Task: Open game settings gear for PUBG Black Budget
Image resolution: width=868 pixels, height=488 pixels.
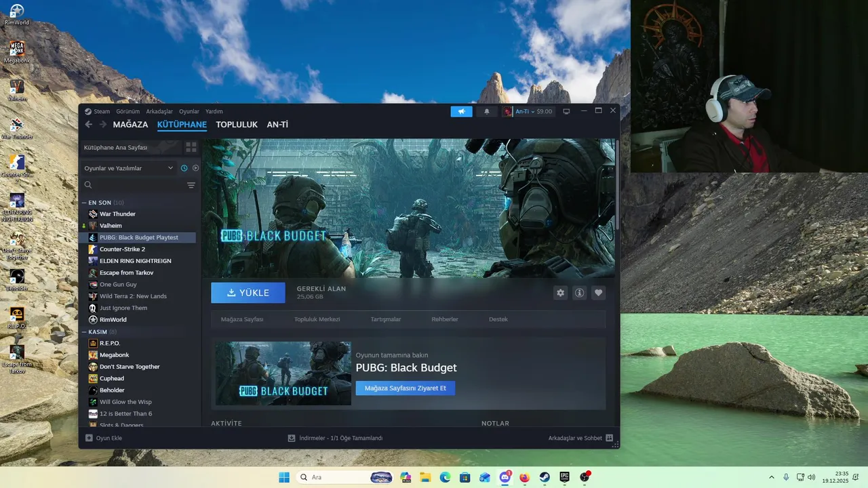Action: [x=560, y=293]
